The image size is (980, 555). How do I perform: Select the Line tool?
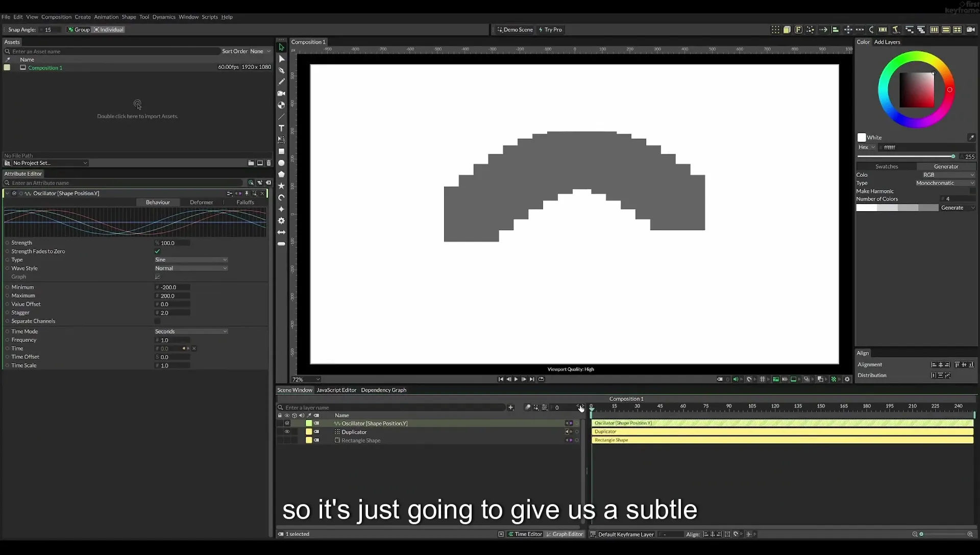pyautogui.click(x=281, y=117)
